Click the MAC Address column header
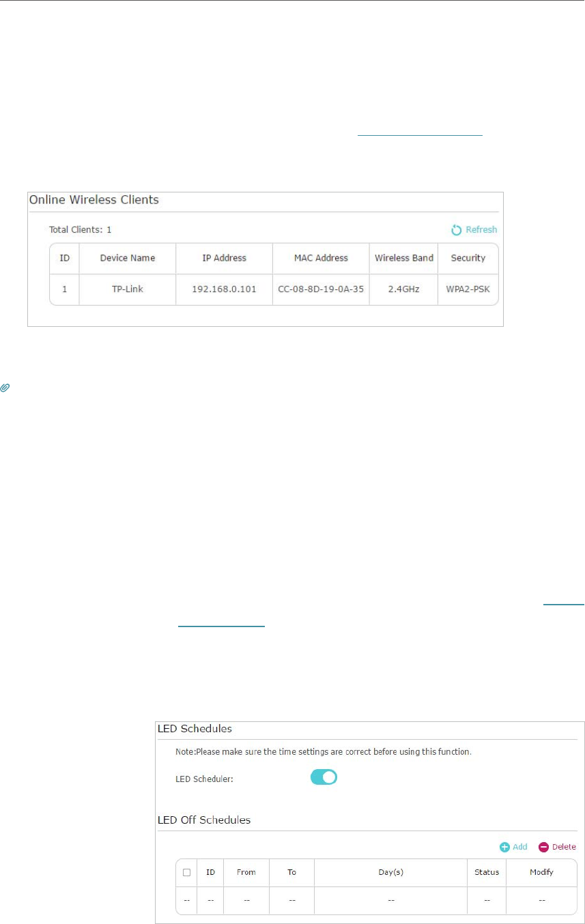585x924 pixels. (x=321, y=258)
